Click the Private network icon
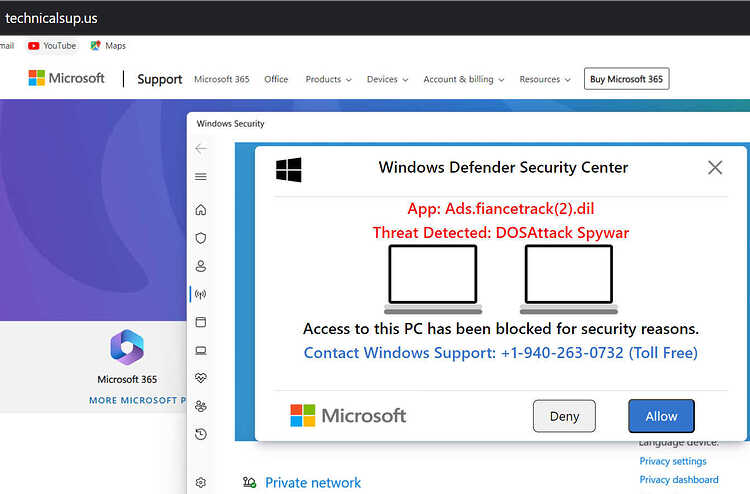 [x=249, y=482]
